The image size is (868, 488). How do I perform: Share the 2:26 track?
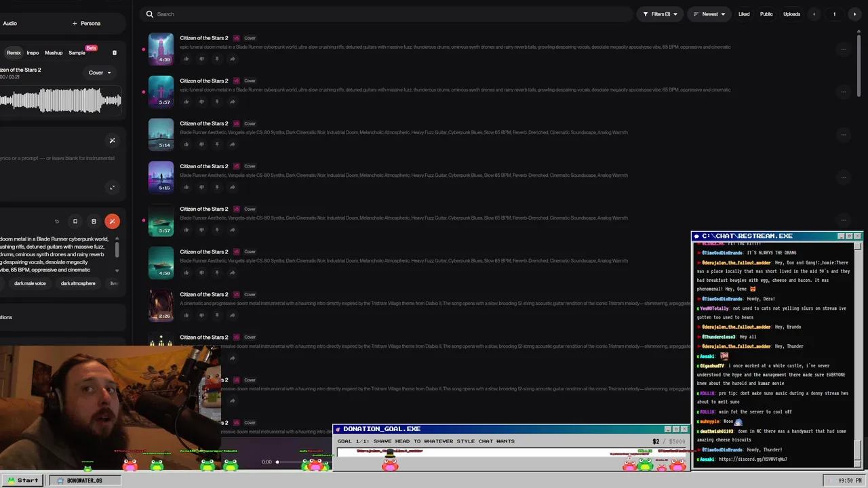pos(232,315)
